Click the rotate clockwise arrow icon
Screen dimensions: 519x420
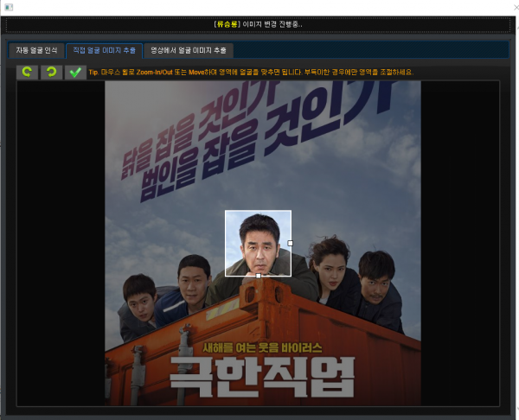click(x=51, y=72)
